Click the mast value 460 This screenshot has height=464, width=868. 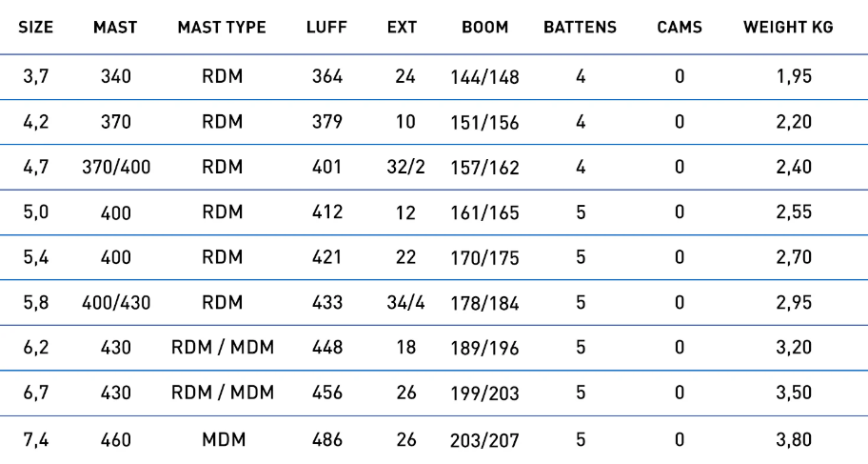point(116,440)
